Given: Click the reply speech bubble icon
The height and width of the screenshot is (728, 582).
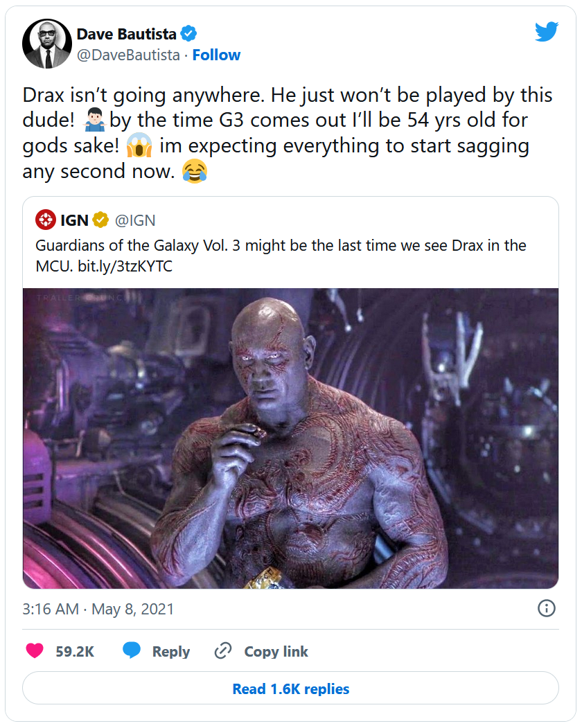Looking at the screenshot, I should pos(132,651).
